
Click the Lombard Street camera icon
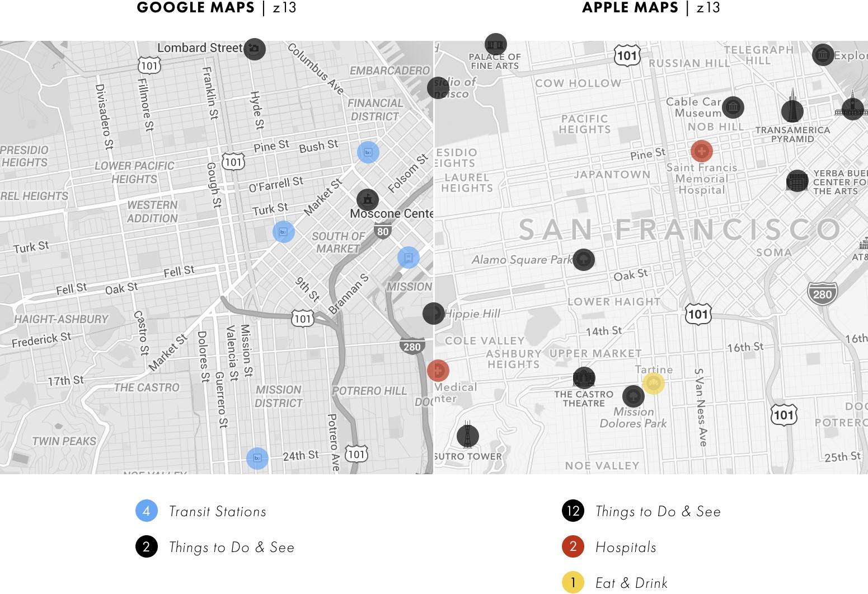pos(255,49)
